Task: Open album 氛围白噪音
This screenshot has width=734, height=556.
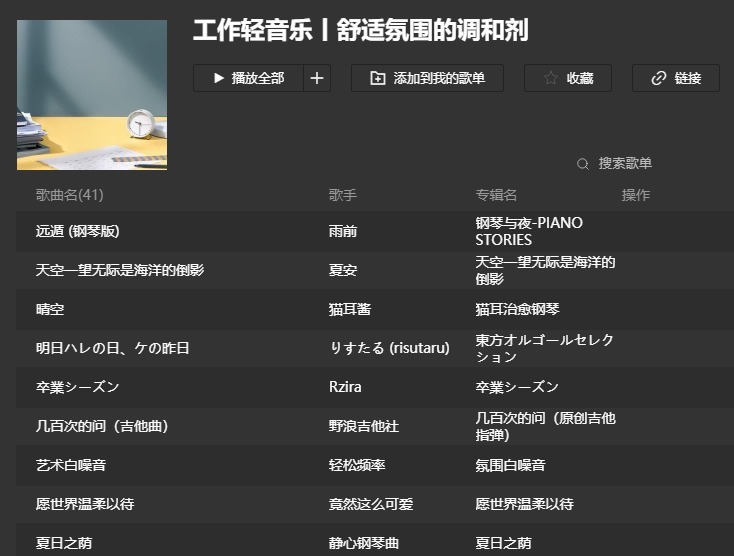Action: coord(510,465)
